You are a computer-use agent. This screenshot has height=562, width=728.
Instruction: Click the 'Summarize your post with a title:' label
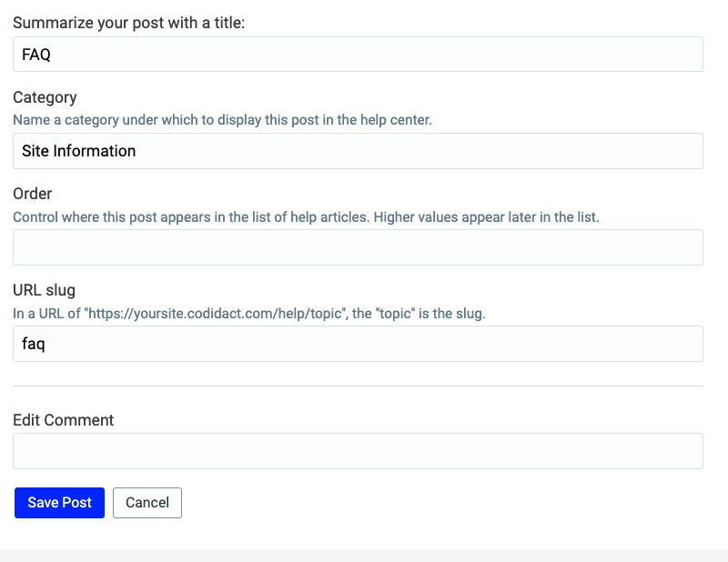[x=128, y=23]
